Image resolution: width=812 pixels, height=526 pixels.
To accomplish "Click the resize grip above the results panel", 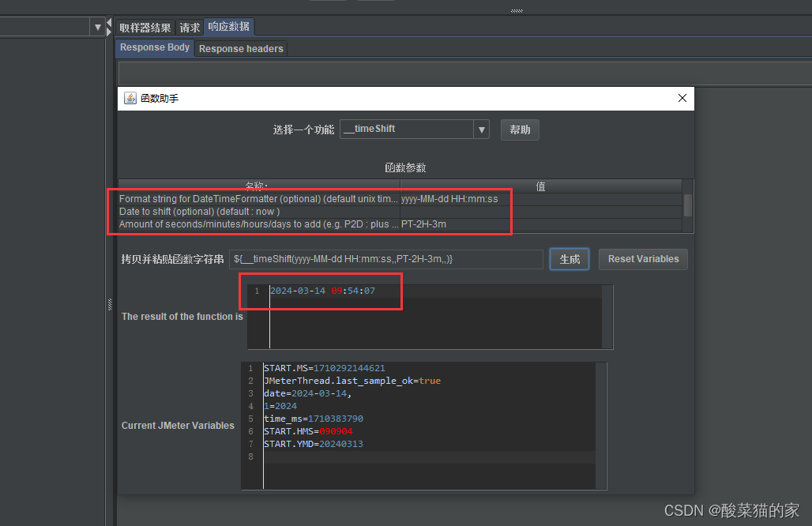I will click(516, 10).
